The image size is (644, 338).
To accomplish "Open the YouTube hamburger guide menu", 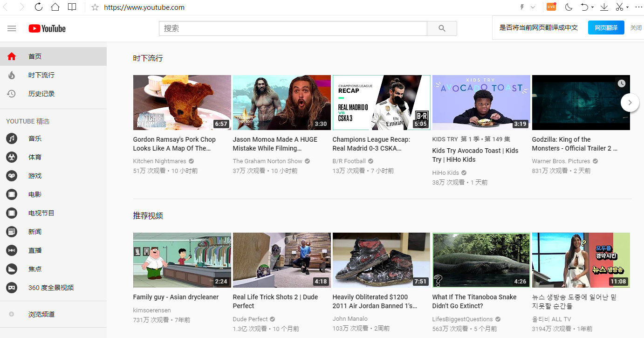I will coord(12,28).
